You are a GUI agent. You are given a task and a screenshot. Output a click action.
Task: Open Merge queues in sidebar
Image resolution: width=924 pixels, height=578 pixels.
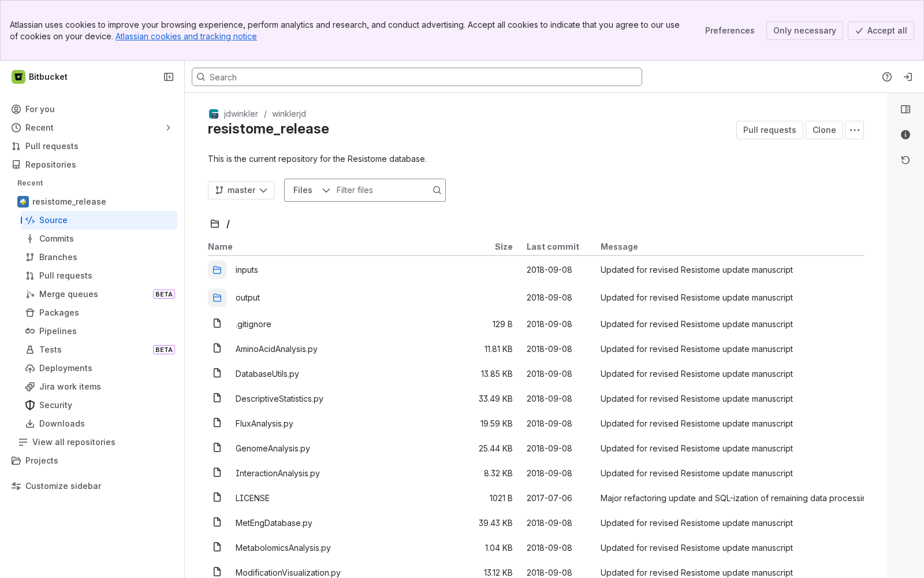(x=99, y=294)
